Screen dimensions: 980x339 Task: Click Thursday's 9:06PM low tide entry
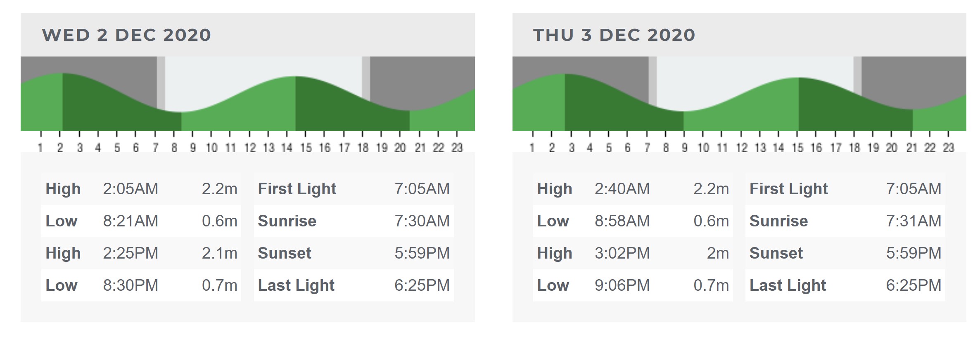(633, 285)
